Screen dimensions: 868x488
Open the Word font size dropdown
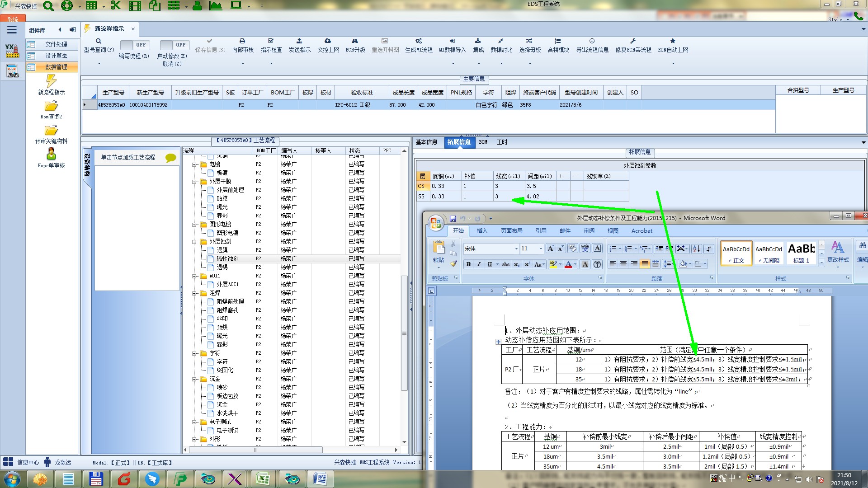(x=540, y=249)
